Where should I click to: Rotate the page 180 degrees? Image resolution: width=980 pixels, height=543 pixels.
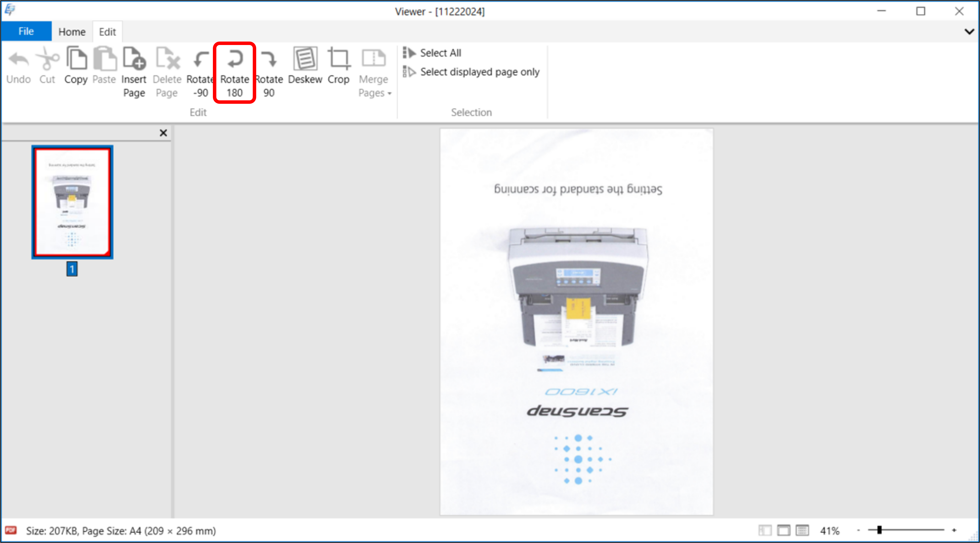[x=234, y=72]
